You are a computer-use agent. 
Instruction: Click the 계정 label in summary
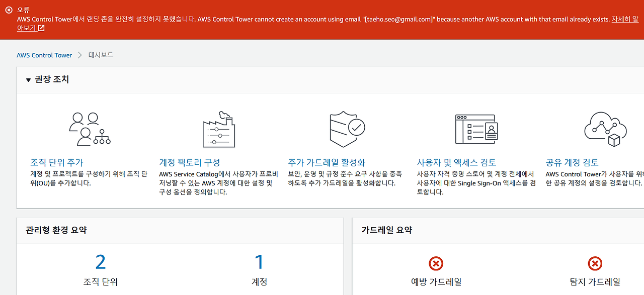tap(259, 282)
